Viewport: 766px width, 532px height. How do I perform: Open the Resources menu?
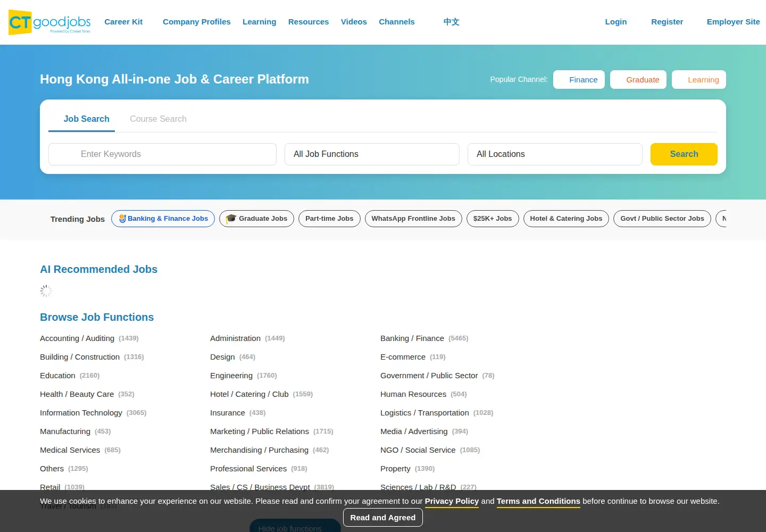point(309,22)
